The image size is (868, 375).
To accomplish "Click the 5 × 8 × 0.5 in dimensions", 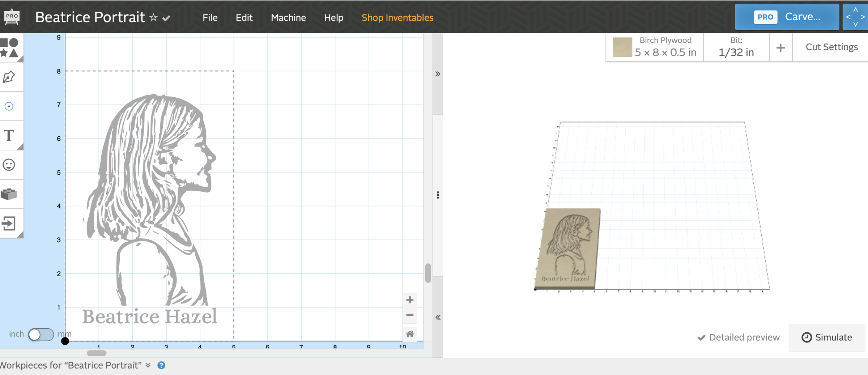I will 665,52.
